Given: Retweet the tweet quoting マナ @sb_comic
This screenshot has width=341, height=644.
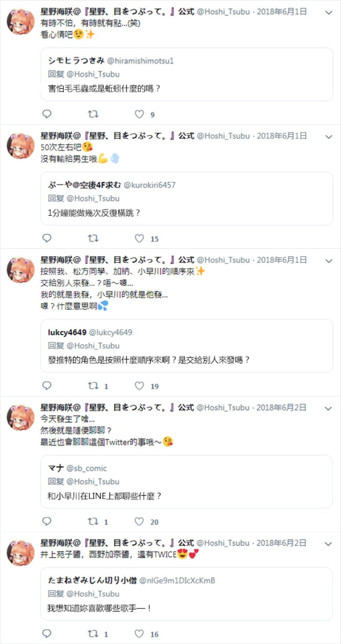Looking at the screenshot, I should [x=93, y=521].
